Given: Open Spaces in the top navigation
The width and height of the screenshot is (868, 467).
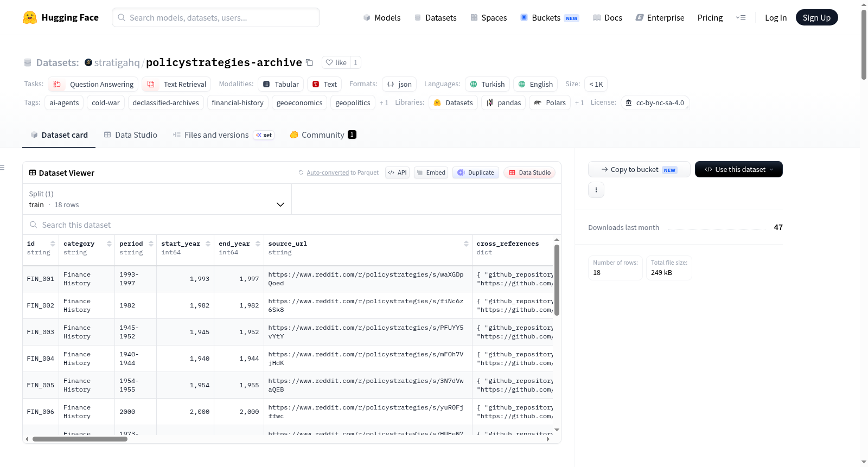Looking at the screenshot, I should coord(488,17).
